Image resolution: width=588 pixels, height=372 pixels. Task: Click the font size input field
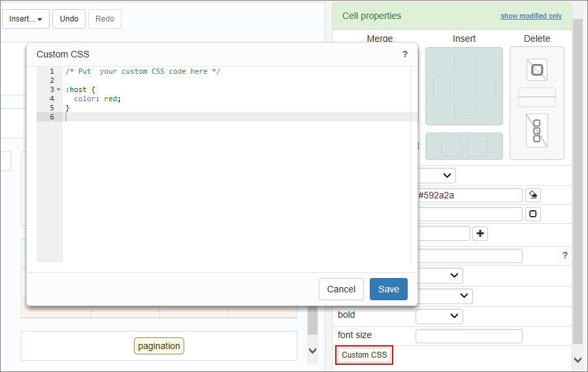(x=468, y=336)
